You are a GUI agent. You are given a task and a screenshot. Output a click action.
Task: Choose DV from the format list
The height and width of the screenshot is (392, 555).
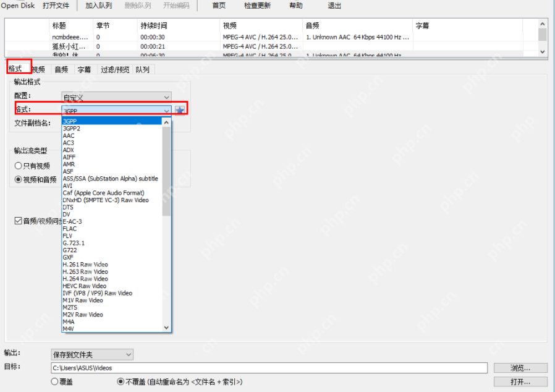pos(112,214)
